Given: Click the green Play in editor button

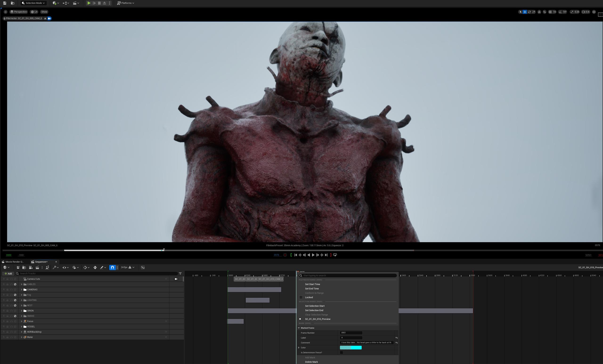Looking at the screenshot, I should pyautogui.click(x=89, y=3).
